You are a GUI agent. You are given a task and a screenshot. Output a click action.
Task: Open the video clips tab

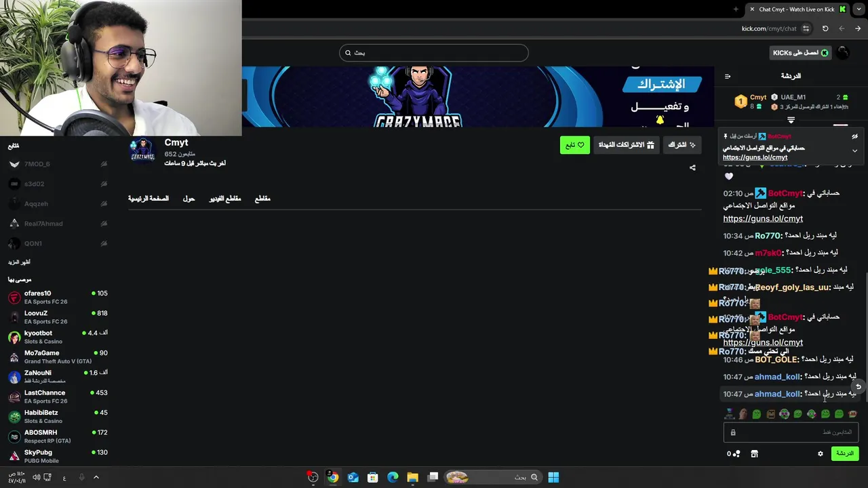225,199
